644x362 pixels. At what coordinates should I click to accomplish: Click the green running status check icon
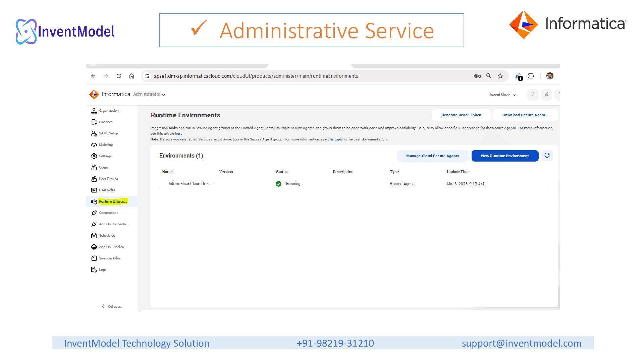(x=278, y=184)
